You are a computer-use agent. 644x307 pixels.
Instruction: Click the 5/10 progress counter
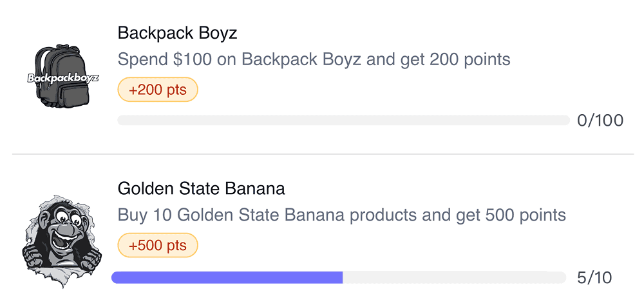[x=594, y=278]
